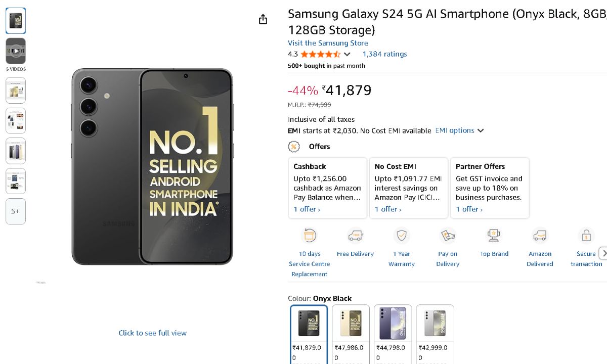Screen dimensions: 607x364
Task: Open the Cashback 1 offer link
Action: coord(307,209)
